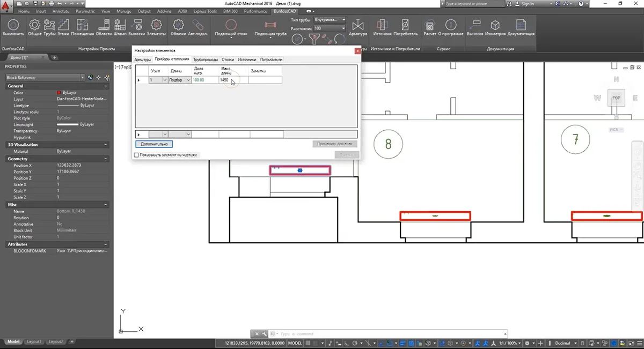
Task: Click Sign In link in title bar
Action: point(528,4)
